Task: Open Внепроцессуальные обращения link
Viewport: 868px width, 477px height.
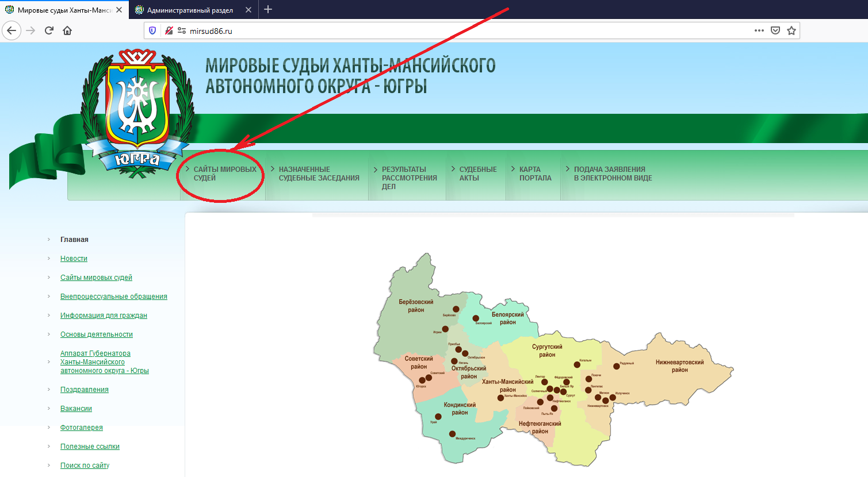Action: click(x=114, y=297)
